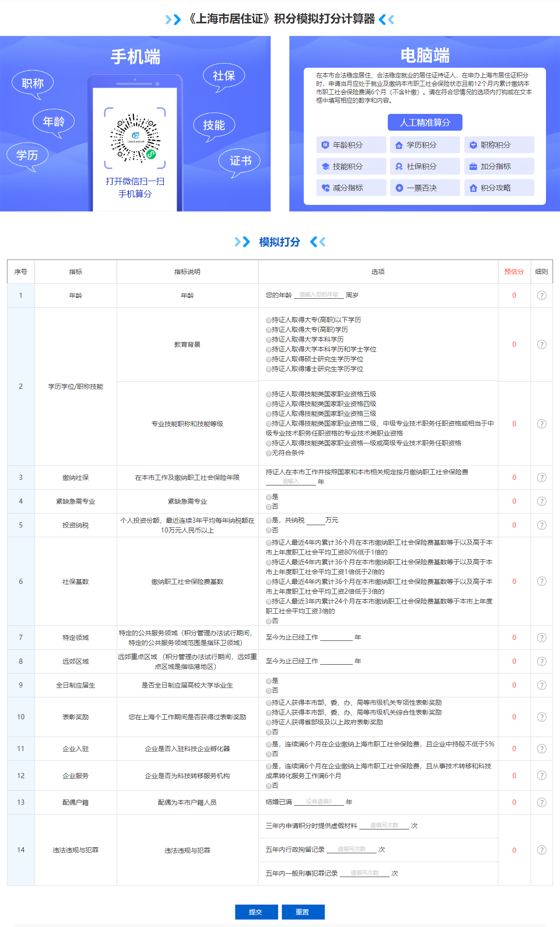Click the 细则 column header
This screenshot has height=927, width=560.
541,272
